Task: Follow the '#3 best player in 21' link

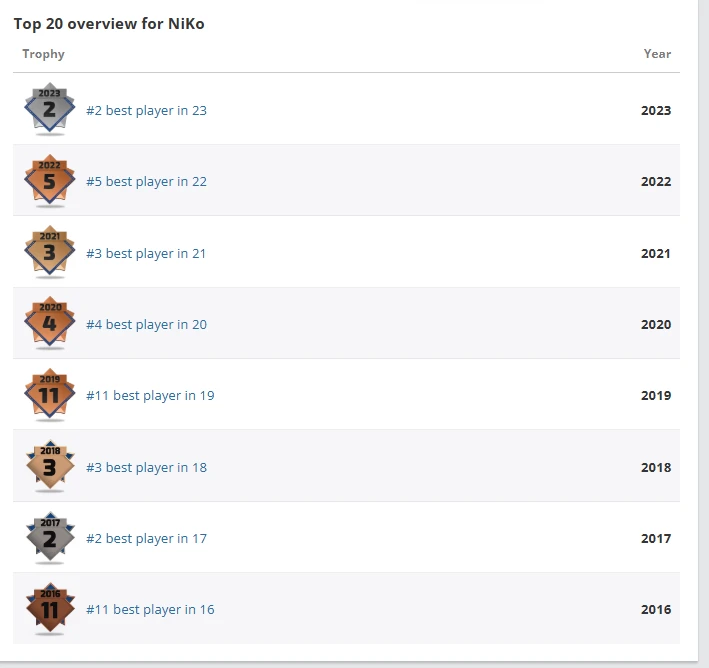Action: [x=146, y=254]
